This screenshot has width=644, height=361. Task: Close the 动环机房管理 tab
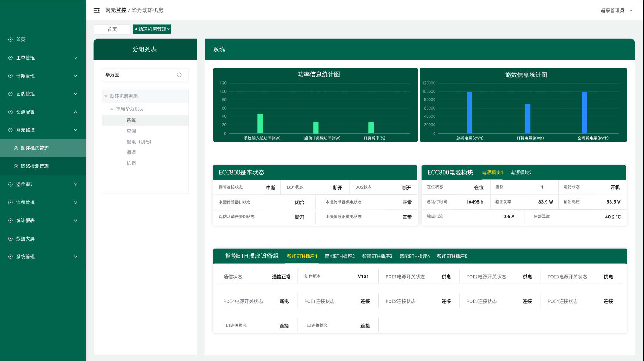(169, 30)
